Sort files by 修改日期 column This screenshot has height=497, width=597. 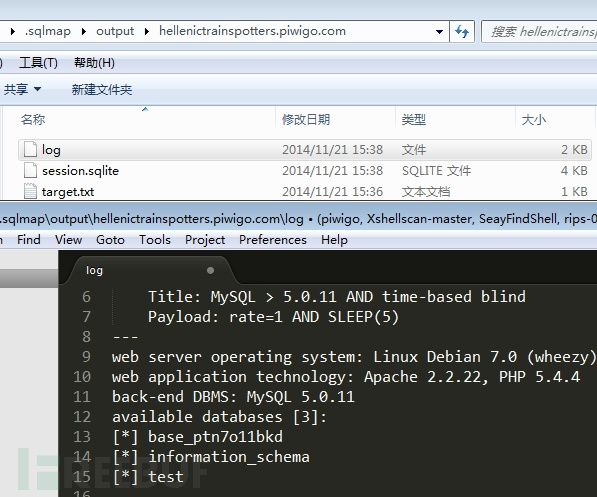pyautogui.click(x=306, y=120)
